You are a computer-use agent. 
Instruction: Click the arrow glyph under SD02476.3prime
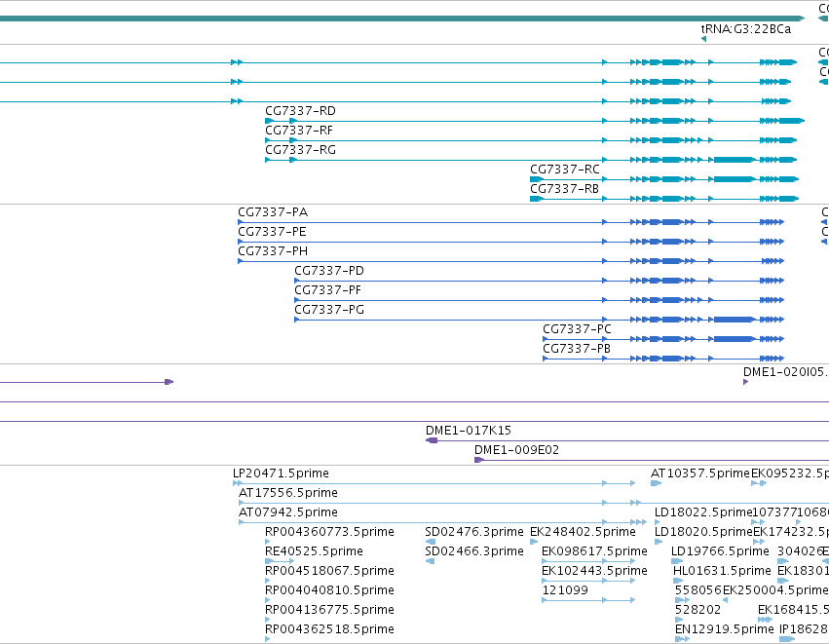430,542
